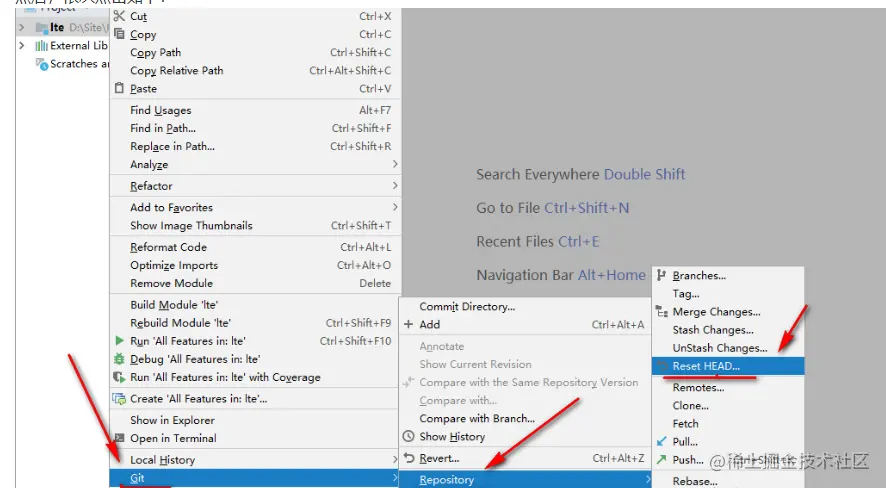
Task: Click the green Run triangle icon
Action: click(119, 341)
